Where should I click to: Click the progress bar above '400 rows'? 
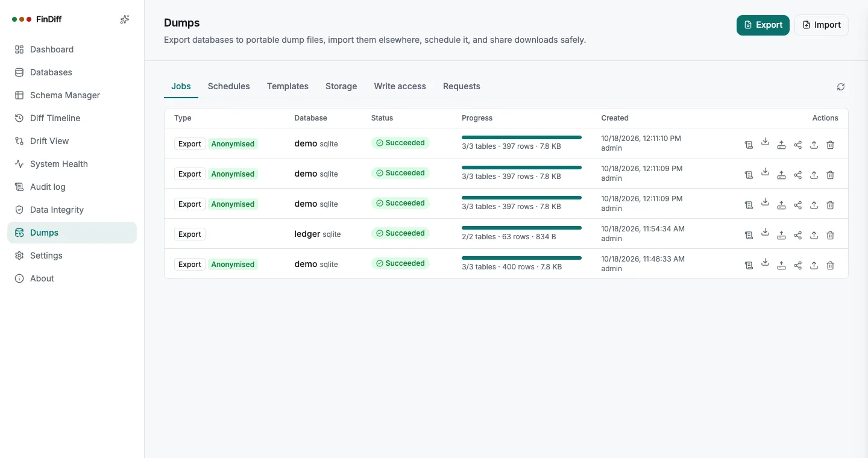pyautogui.click(x=521, y=258)
